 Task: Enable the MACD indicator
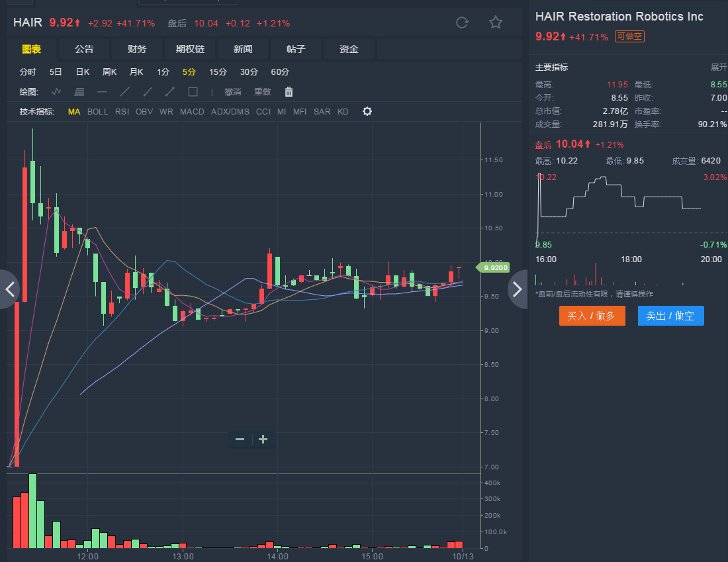pos(192,112)
